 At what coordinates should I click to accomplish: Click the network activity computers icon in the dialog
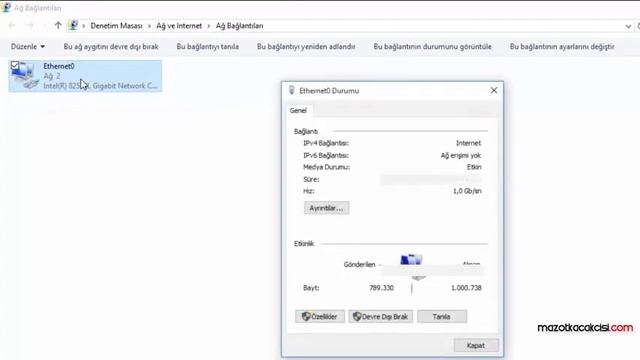pos(411,260)
